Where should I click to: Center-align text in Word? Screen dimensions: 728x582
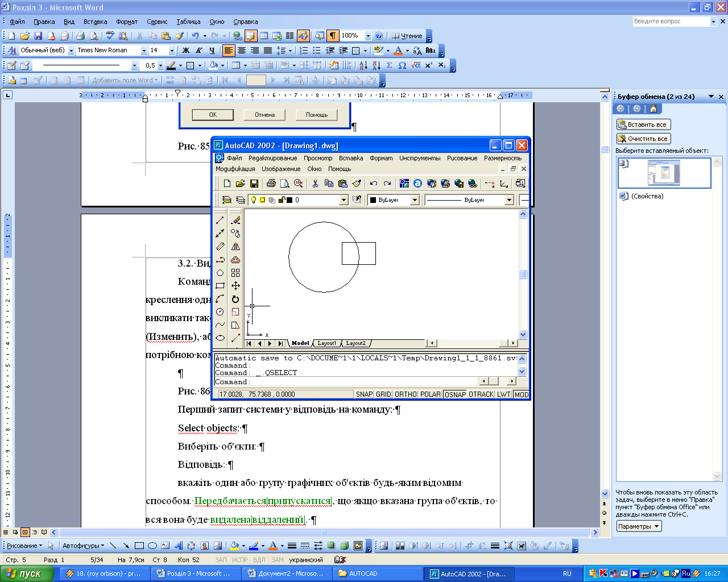click(x=242, y=51)
